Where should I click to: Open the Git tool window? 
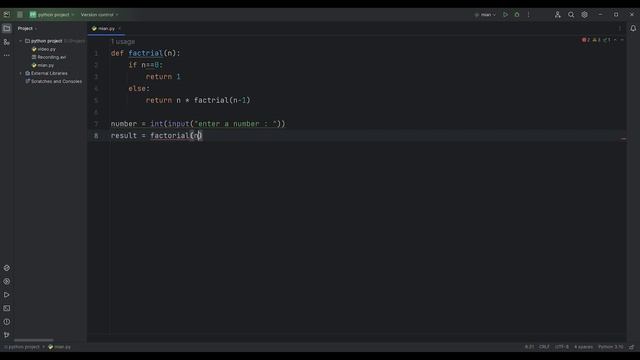(x=7, y=335)
